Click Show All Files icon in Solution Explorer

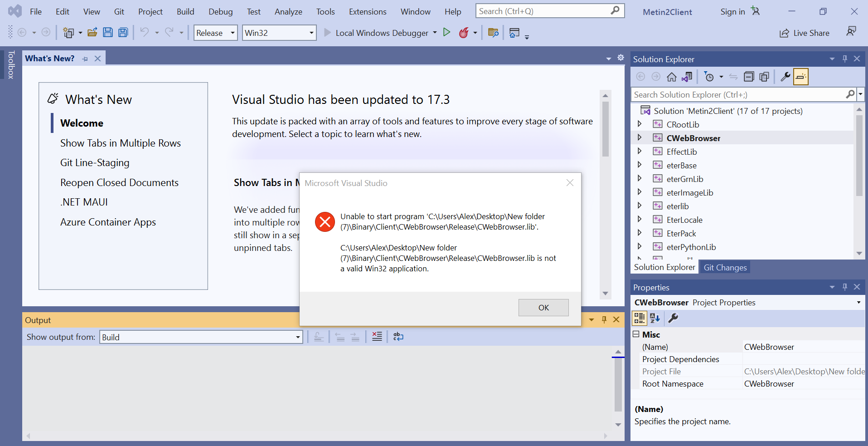[x=764, y=77]
